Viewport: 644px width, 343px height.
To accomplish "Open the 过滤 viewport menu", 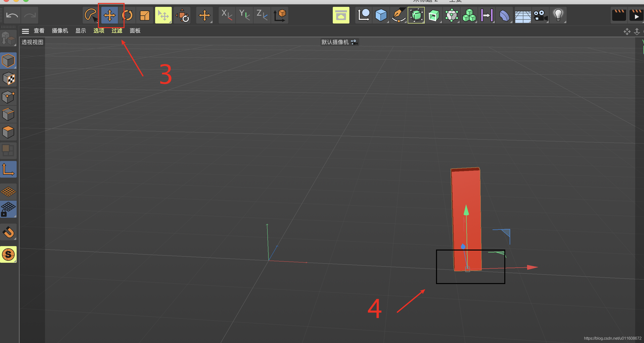I will pyautogui.click(x=117, y=31).
